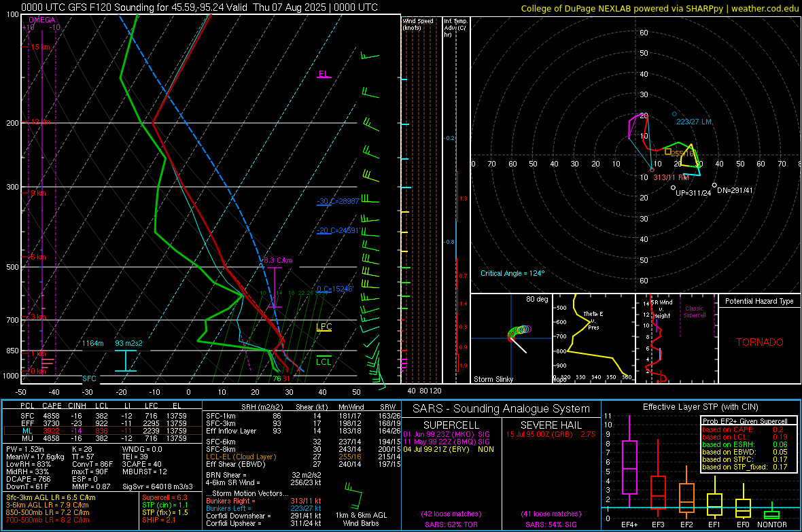Click the magenta EL level marker
The height and width of the screenshot is (532, 802).
point(324,74)
